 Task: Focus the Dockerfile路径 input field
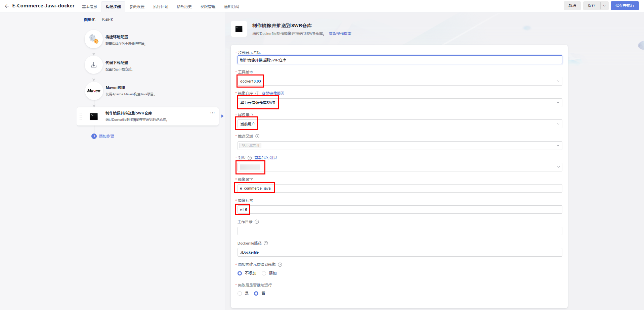[400, 252]
